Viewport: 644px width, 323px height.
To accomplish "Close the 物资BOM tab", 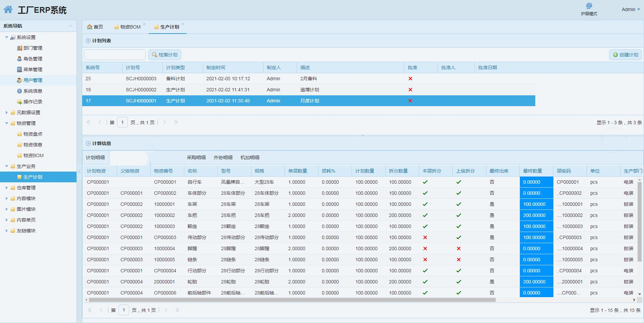I will pos(144,24).
